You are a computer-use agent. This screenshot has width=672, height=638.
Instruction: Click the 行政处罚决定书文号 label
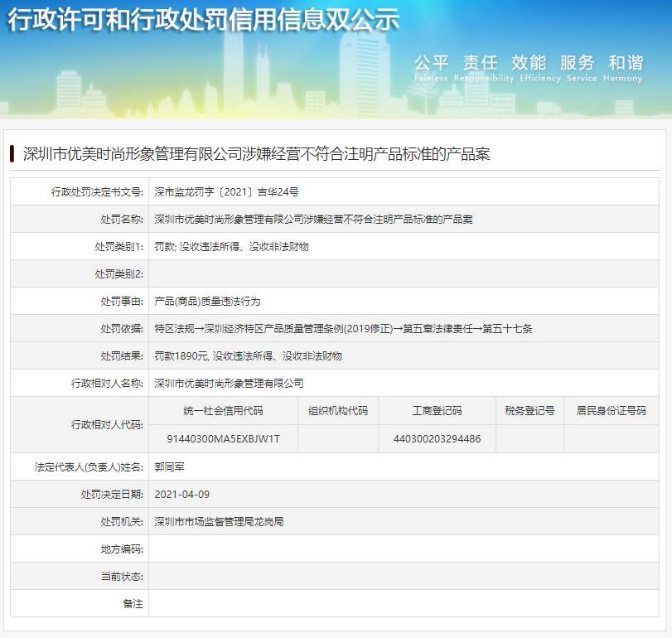click(97, 191)
